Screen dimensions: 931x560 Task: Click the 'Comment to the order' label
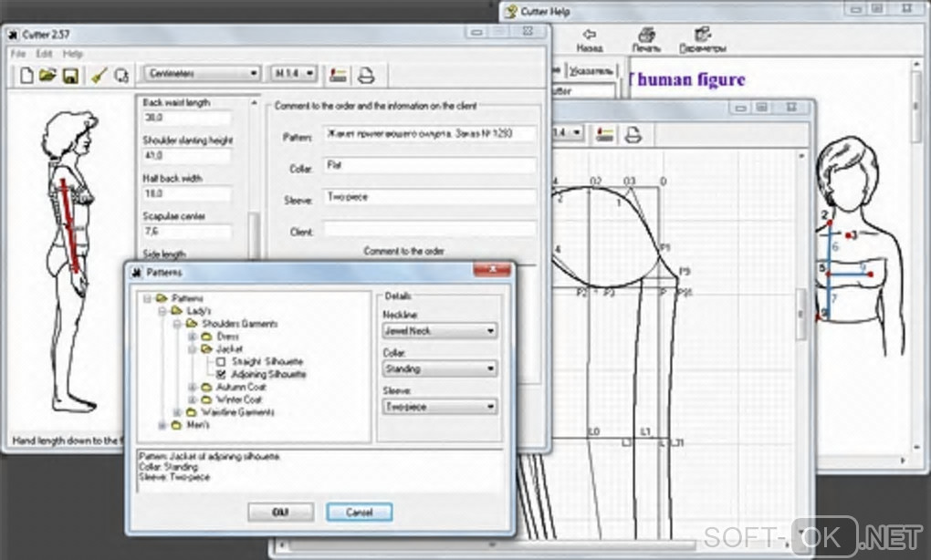pos(403,251)
